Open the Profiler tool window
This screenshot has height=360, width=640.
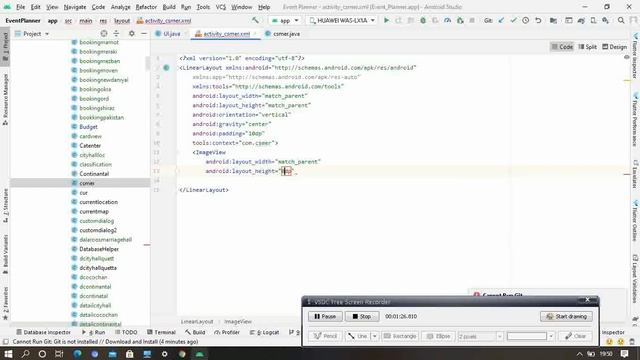227,332
